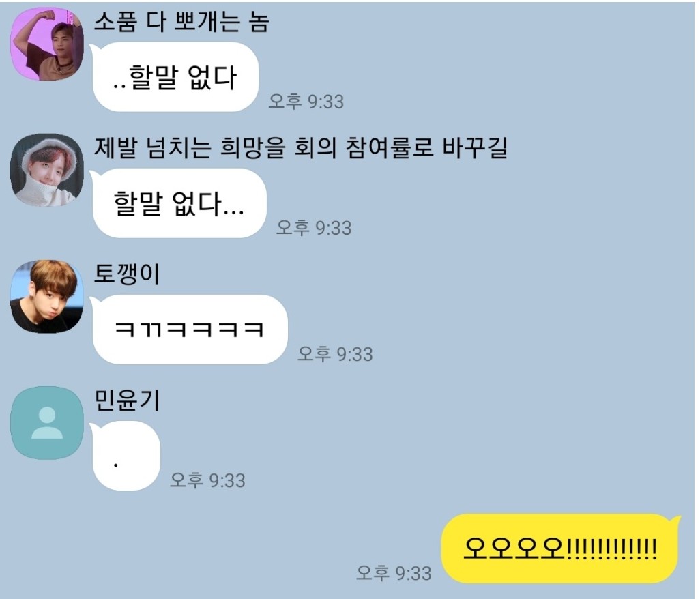The width and height of the screenshot is (700, 599).
Task: Tap the nickname 제발 넘치는 희망을 회의 참여률로 바꾸길
Action: point(301,148)
